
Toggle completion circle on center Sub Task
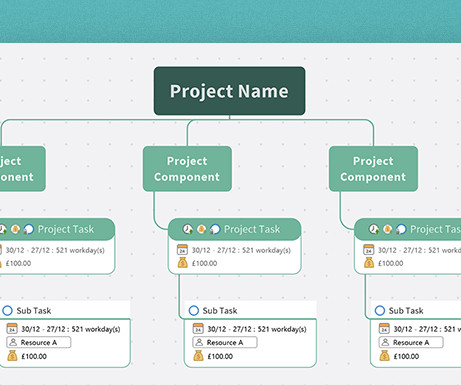[x=194, y=311]
